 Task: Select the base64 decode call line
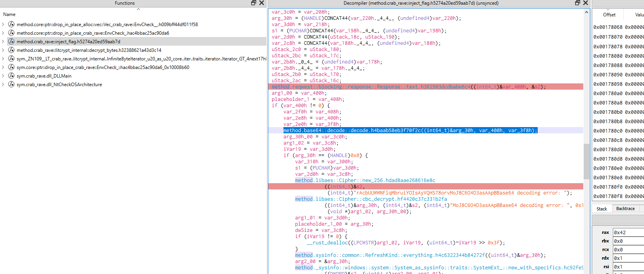(x=410, y=130)
